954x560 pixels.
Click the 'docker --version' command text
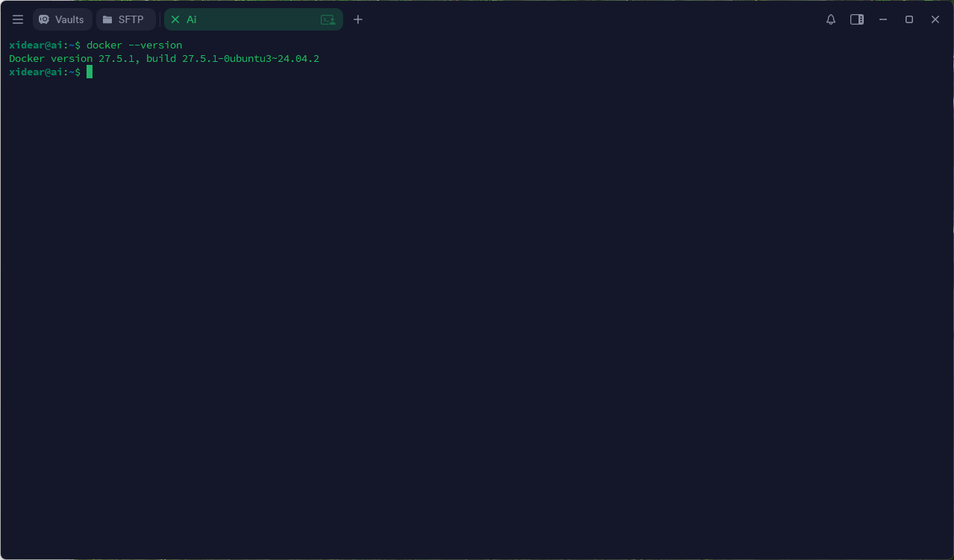pyautogui.click(x=134, y=45)
